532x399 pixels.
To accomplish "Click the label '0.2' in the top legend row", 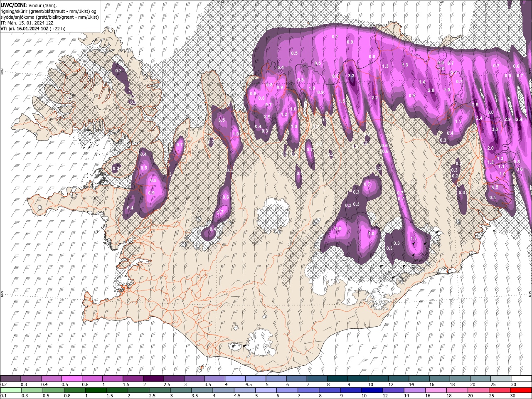I will click(x=3, y=384).
